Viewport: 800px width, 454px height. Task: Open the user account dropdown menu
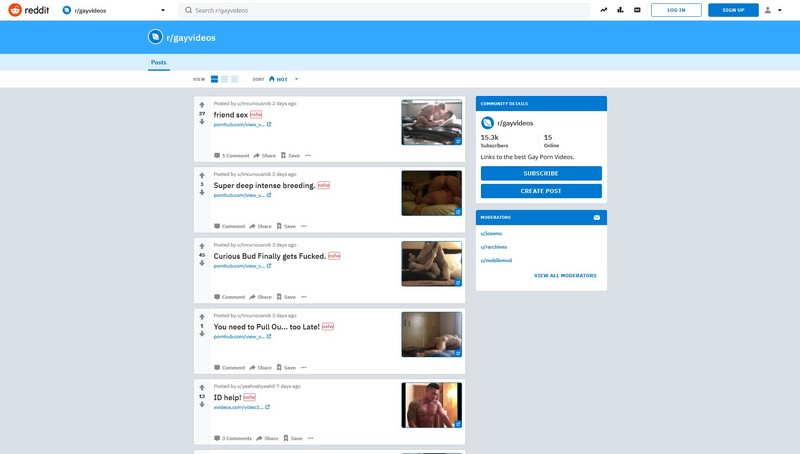[x=772, y=10]
